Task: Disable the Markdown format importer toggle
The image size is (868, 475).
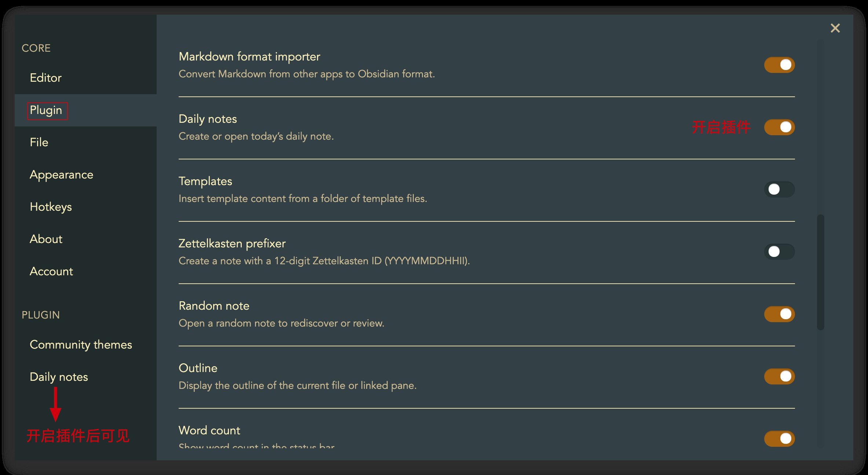Action: (779, 65)
